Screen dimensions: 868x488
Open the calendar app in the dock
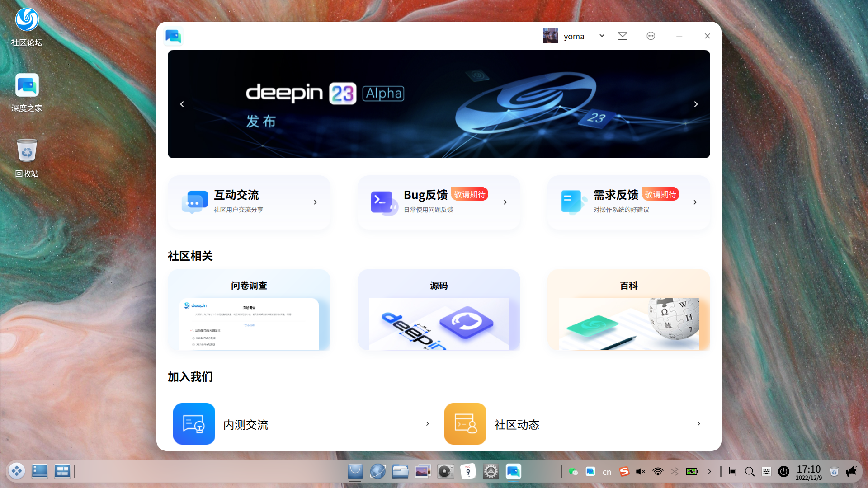click(468, 472)
